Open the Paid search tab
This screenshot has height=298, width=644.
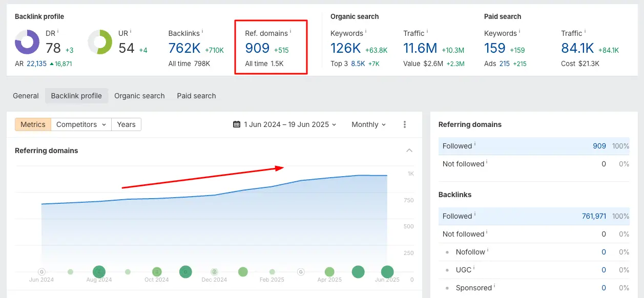click(x=196, y=96)
